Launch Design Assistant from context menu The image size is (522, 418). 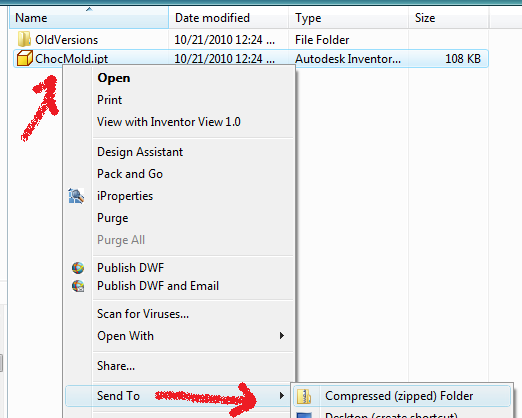[140, 152]
